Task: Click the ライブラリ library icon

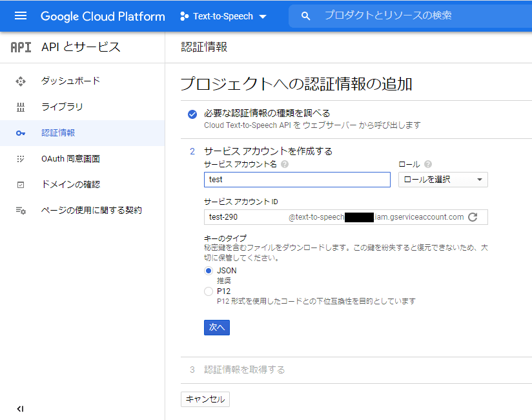Action: (x=21, y=107)
